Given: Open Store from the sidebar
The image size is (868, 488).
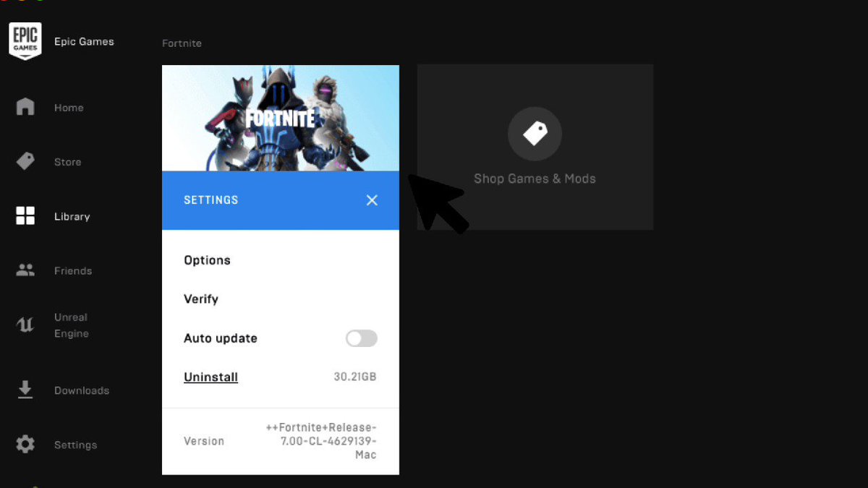Looking at the screenshot, I should (68, 162).
